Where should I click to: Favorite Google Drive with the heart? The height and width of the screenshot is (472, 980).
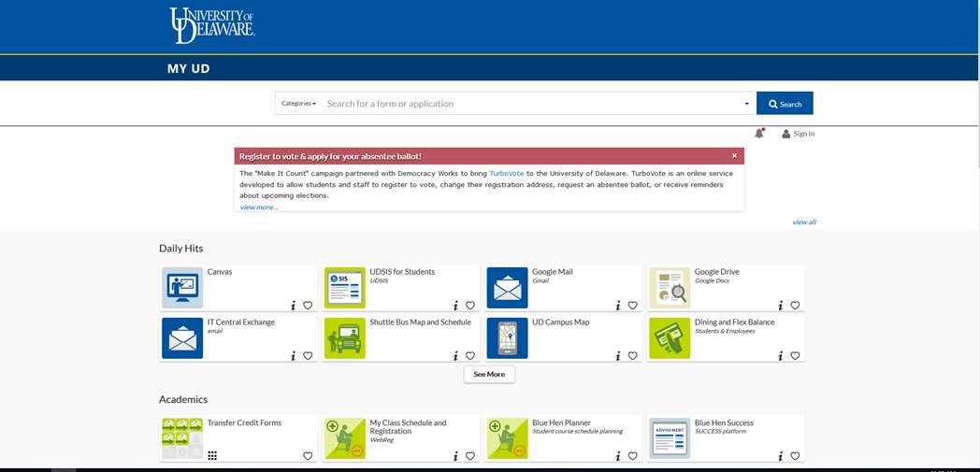coord(795,306)
